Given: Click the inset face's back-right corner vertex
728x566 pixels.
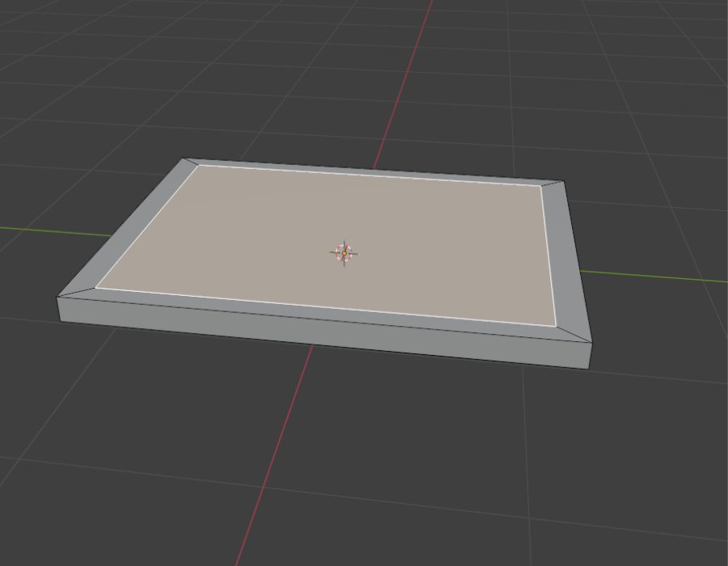Looking at the screenshot, I should pos(541,186).
